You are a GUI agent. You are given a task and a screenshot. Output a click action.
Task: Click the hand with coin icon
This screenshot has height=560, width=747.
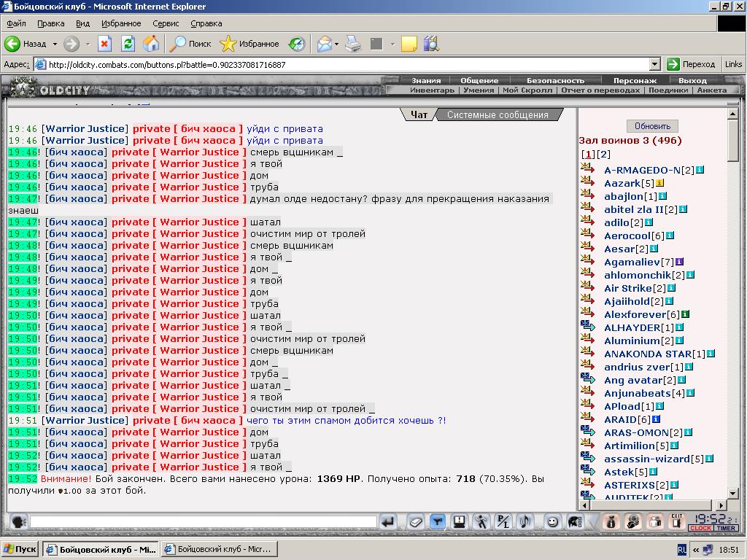tap(632, 522)
